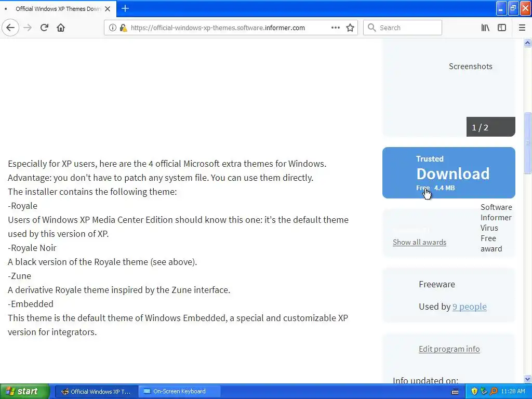The width and height of the screenshot is (532, 399).
Task: Focus the Search box
Action: [403, 28]
